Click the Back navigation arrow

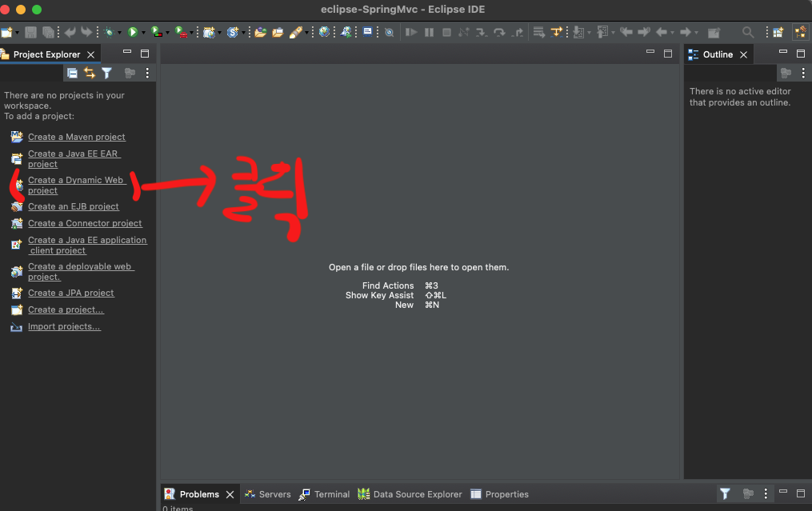662,33
